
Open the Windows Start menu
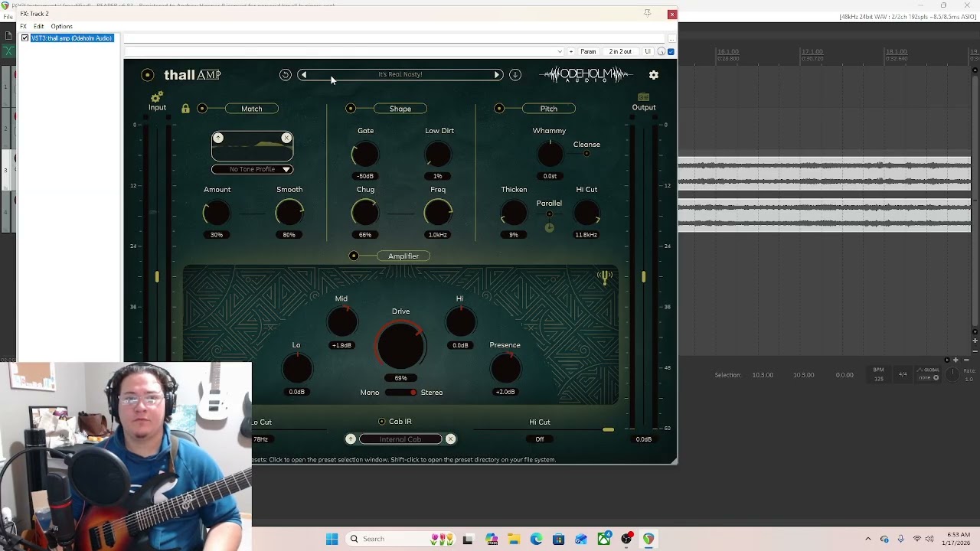click(x=332, y=539)
